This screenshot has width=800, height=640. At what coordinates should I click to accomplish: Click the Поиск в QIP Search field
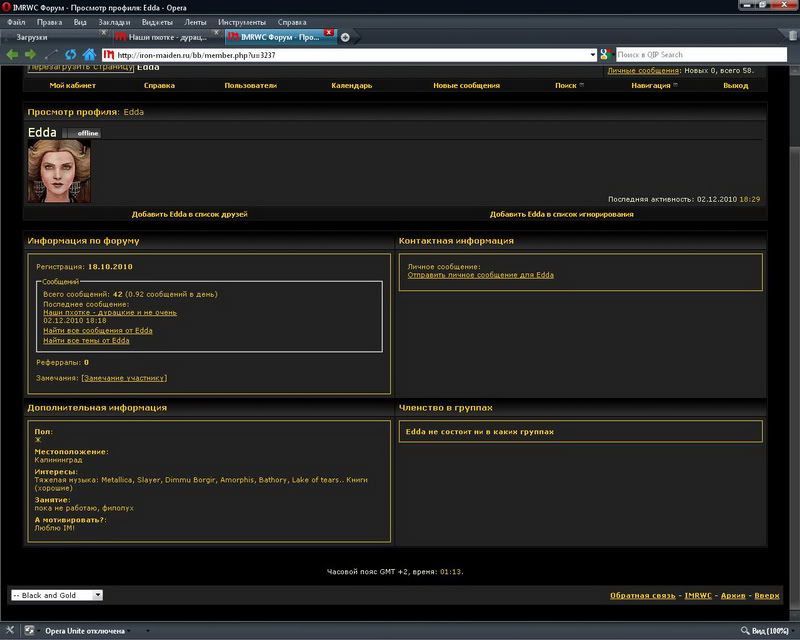[x=701, y=55]
